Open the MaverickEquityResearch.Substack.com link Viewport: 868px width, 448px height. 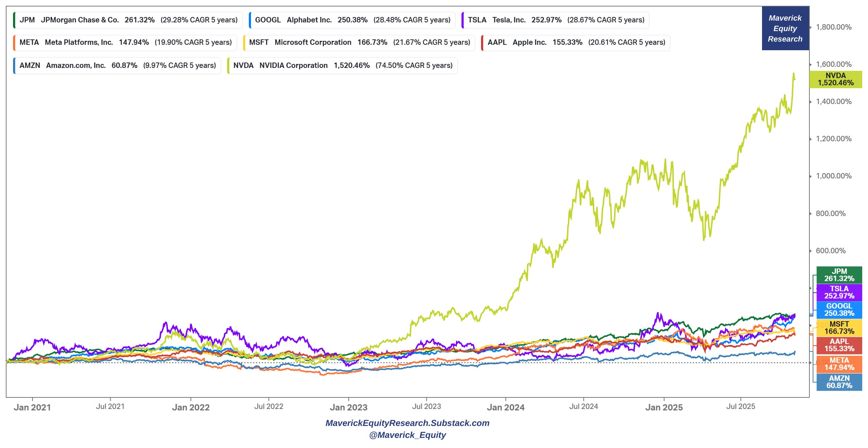407,423
